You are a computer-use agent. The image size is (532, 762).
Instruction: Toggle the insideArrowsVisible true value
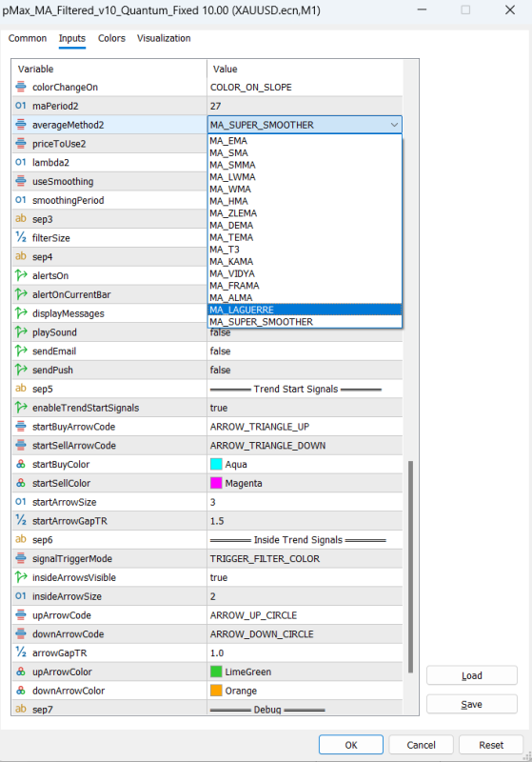pos(305,577)
